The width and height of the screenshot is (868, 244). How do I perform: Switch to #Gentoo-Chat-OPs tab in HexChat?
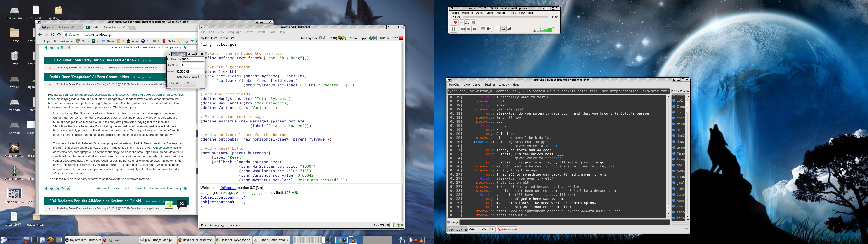(x=482, y=230)
